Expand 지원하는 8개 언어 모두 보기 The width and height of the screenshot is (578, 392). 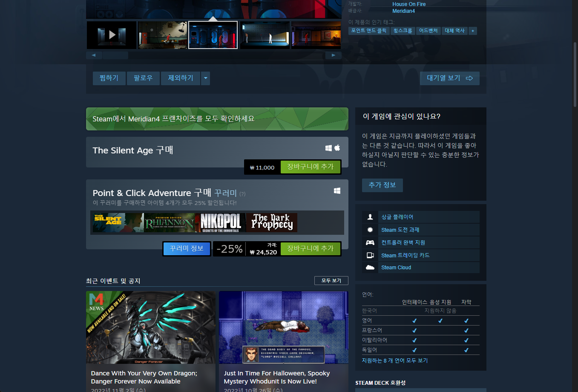[x=395, y=360]
